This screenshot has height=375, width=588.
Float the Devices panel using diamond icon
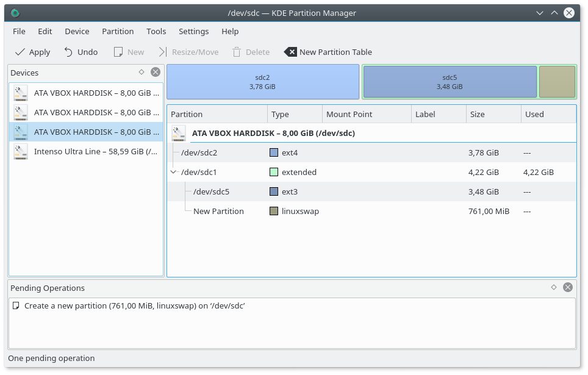[x=142, y=72]
